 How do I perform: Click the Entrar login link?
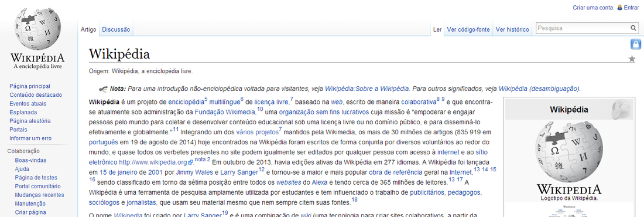click(631, 8)
